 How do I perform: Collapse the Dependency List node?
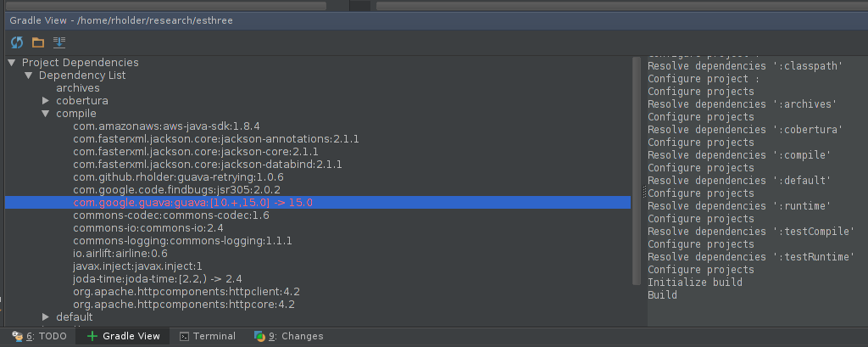(29, 76)
